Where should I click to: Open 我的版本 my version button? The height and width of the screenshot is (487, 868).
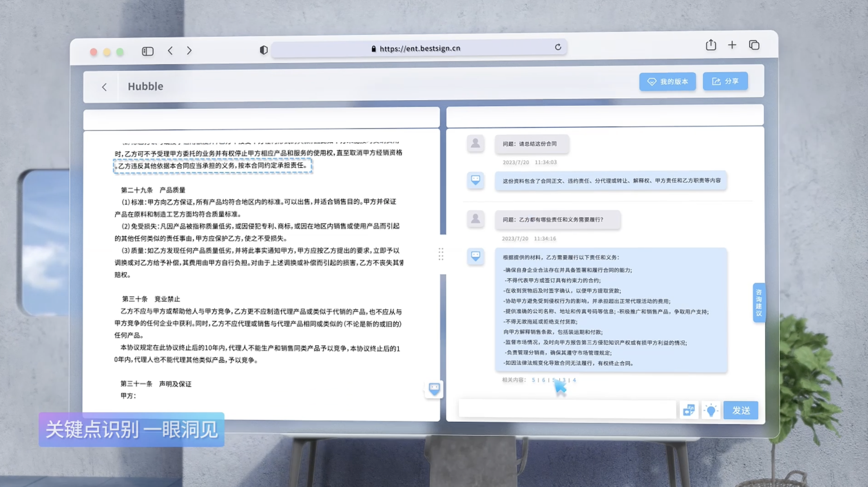click(668, 82)
